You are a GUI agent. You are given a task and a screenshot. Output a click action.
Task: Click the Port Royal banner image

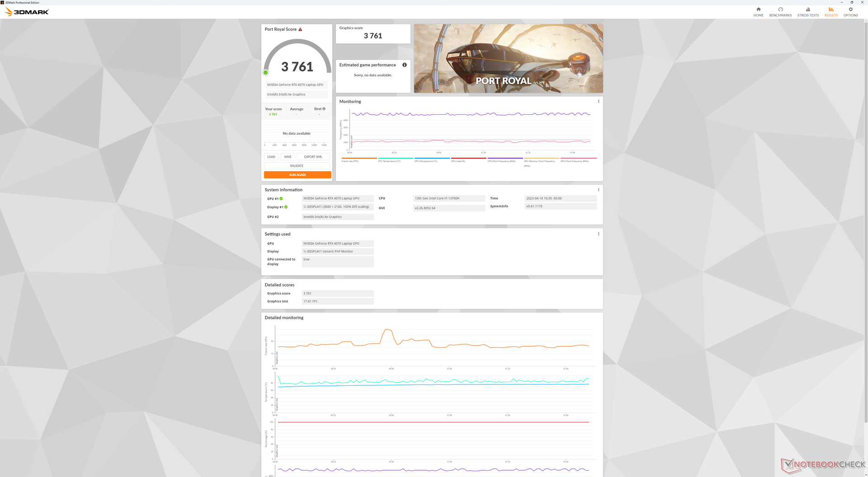pyautogui.click(x=508, y=58)
